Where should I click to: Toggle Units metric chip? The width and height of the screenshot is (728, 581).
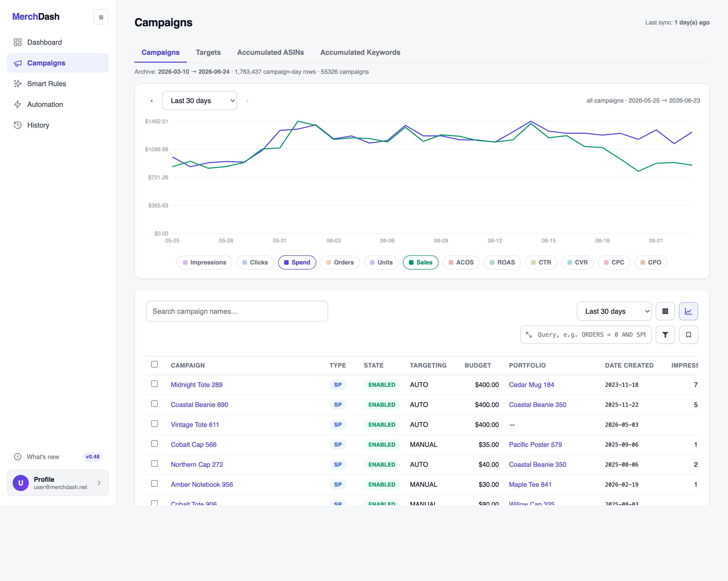[x=381, y=262]
